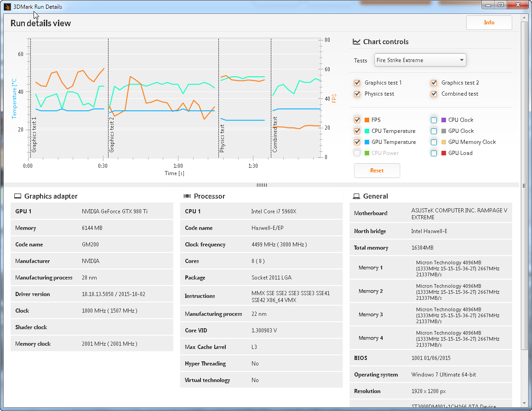Click the gray GPU Clock swatch
Viewport: 532px width, 411px height.
coord(443,131)
